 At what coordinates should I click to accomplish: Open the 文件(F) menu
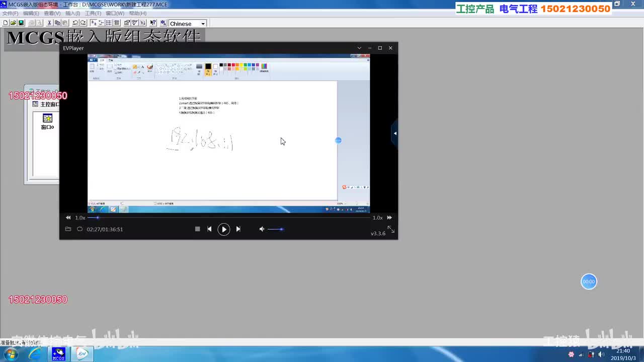[10, 14]
